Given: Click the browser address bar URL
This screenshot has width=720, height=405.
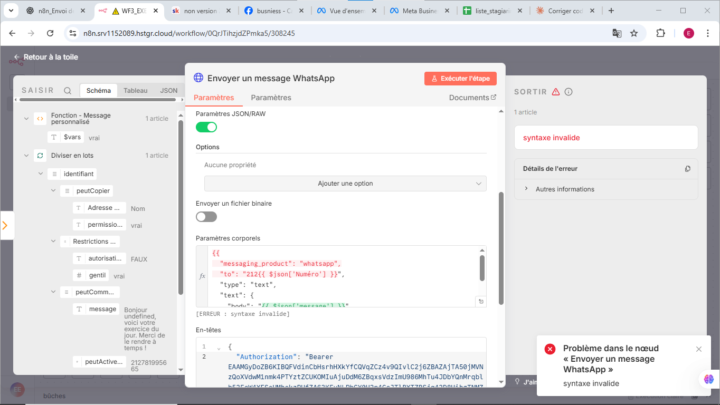Looking at the screenshot, I should [189, 33].
